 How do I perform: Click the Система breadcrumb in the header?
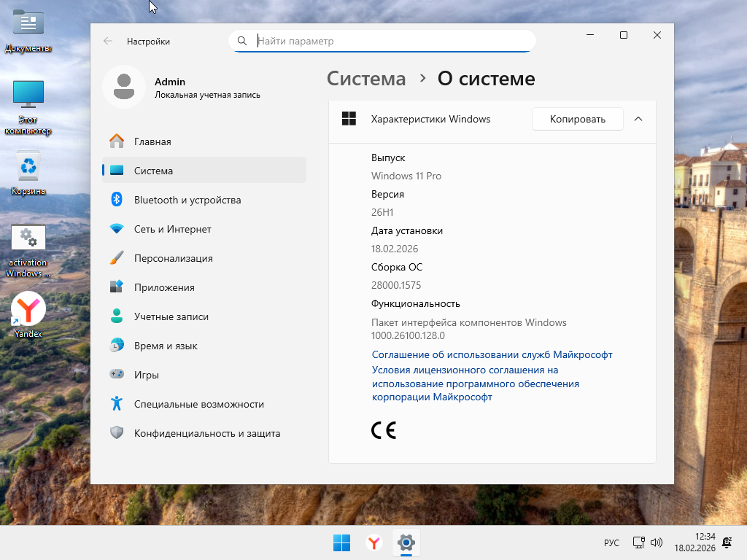[x=366, y=79]
